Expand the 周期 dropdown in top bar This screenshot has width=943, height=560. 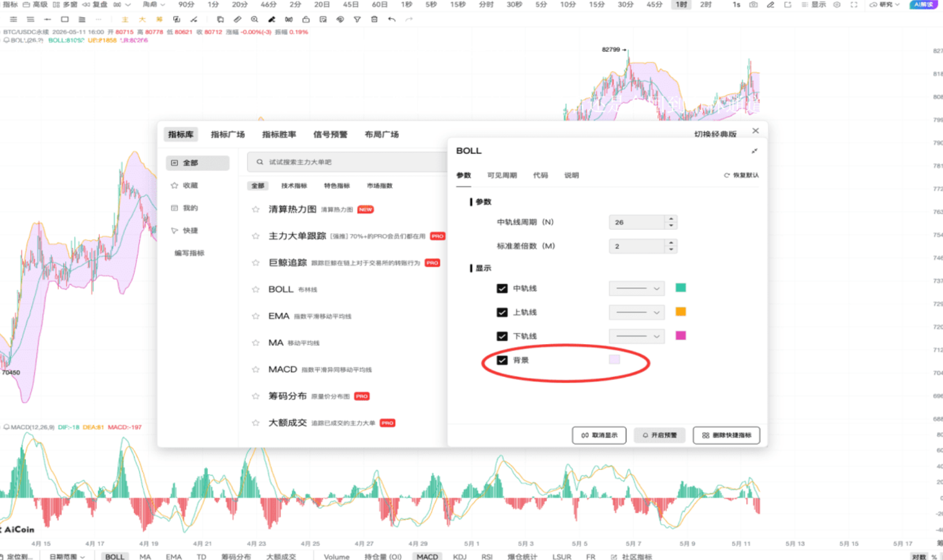coord(154,5)
